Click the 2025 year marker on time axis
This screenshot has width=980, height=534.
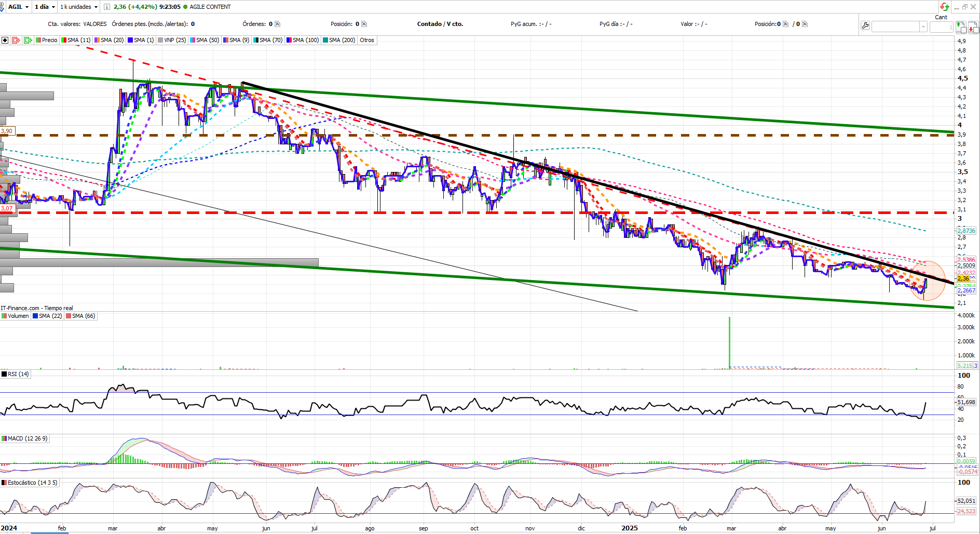[630, 528]
